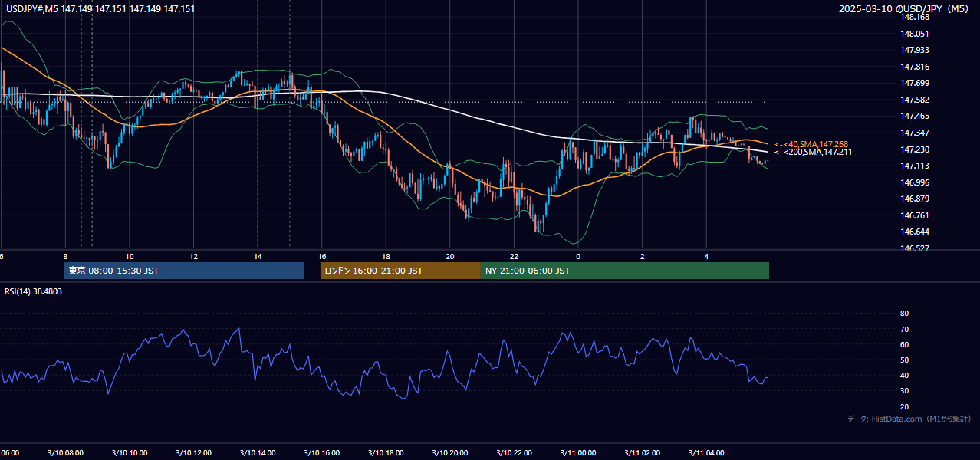Click the 3/10 18:00 bottom time label
This screenshot has height=460, width=980.
386,453
